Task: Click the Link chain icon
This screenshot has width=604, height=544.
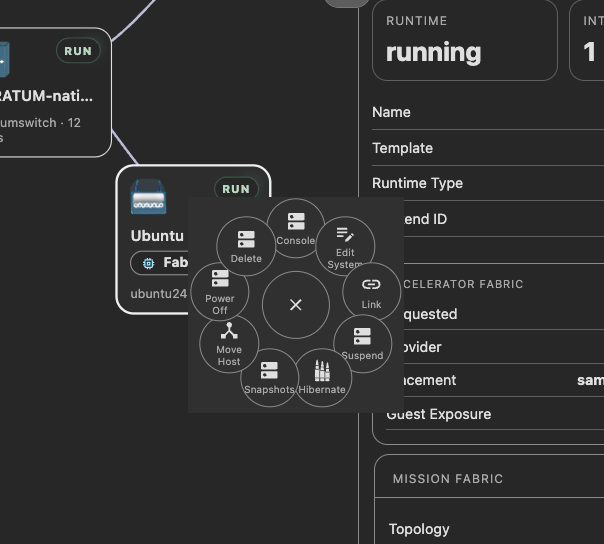Action: point(371,284)
